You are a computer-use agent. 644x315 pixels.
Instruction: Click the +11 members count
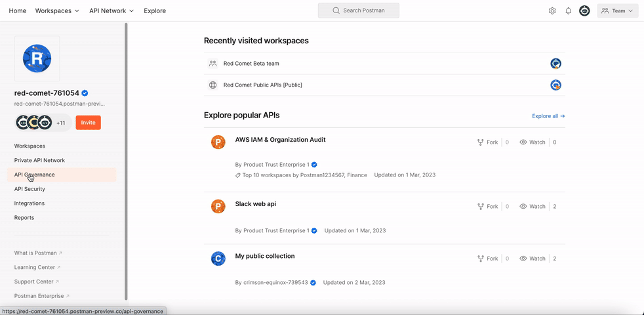(x=61, y=123)
